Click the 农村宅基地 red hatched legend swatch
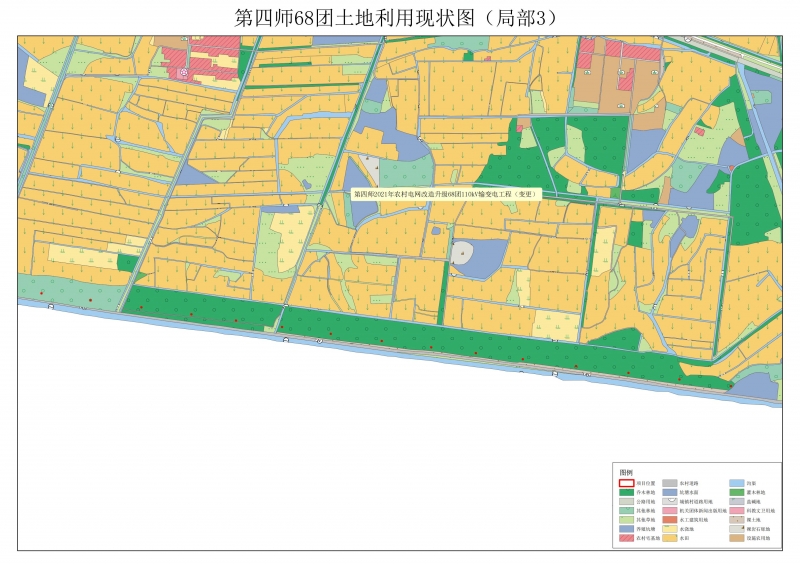The height and width of the screenshot is (565, 800). 627,539
